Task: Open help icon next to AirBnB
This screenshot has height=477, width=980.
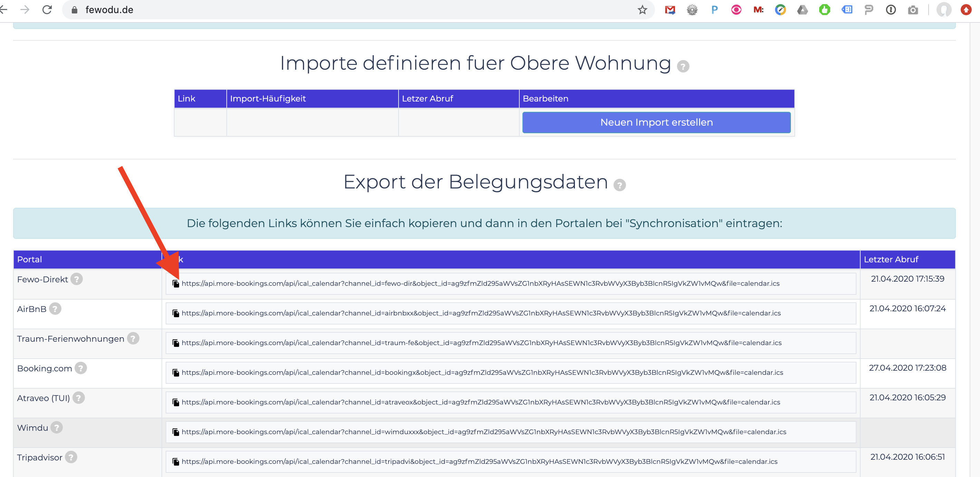Action: 55,309
